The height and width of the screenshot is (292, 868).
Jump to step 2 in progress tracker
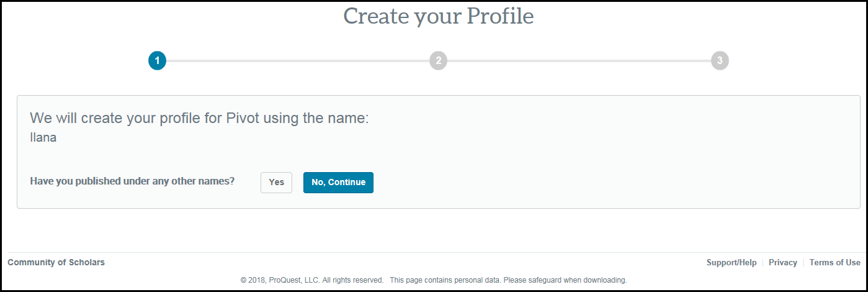(438, 61)
